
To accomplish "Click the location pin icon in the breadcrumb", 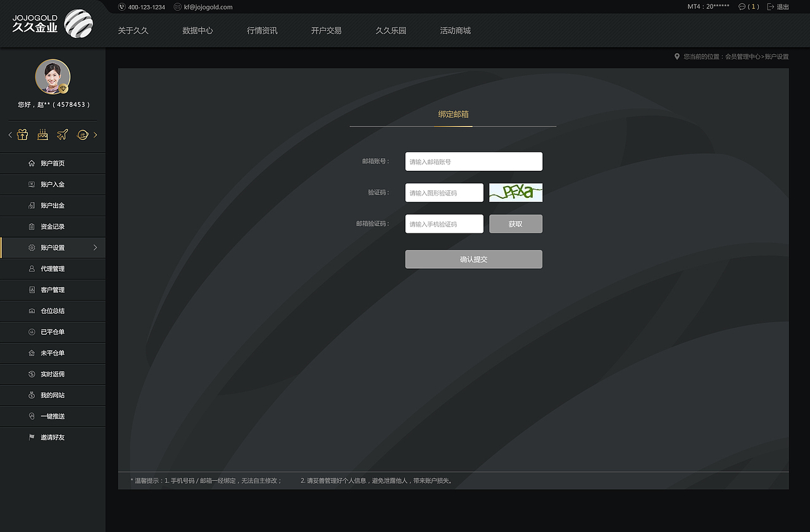I will tap(677, 56).
